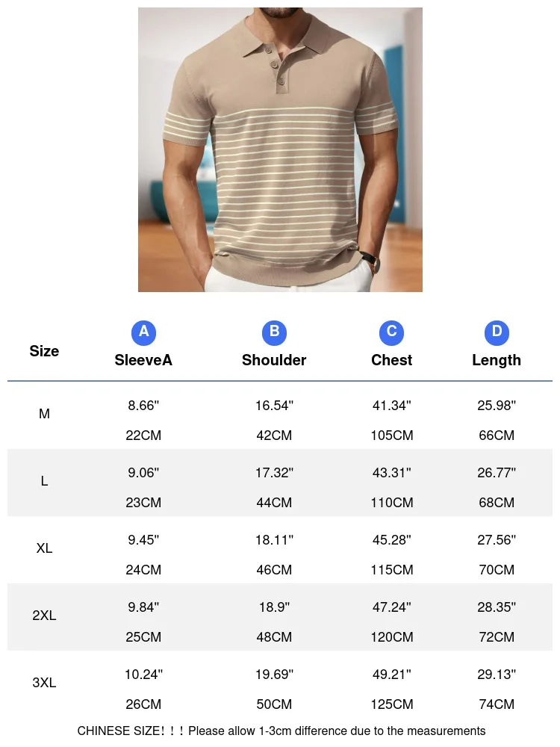The width and height of the screenshot is (560, 747).
Task: Click the Length column label
Action: click(497, 361)
